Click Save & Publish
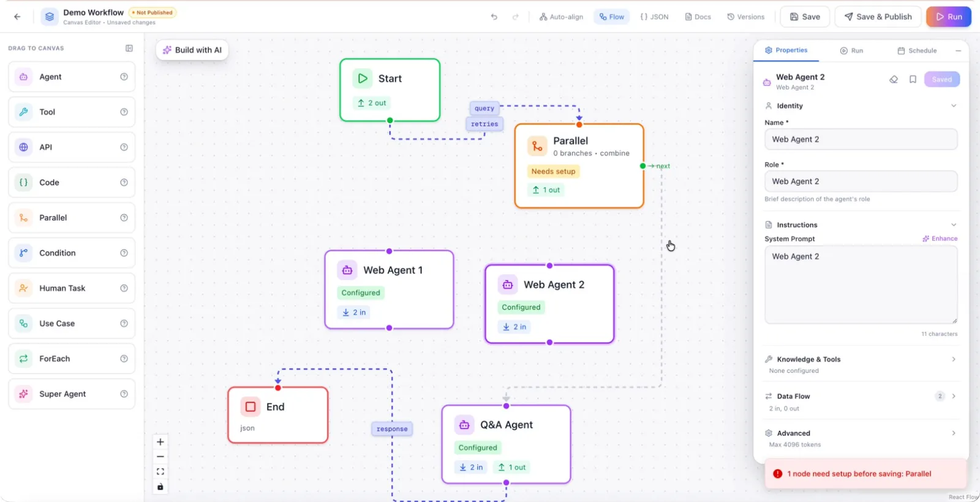980x502 pixels. (x=878, y=17)
